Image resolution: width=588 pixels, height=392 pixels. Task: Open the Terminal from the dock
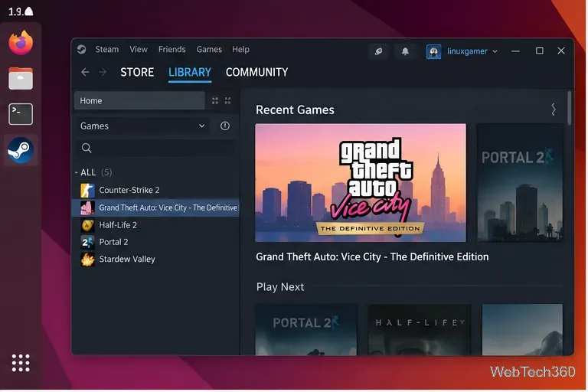tap(21, 114)
